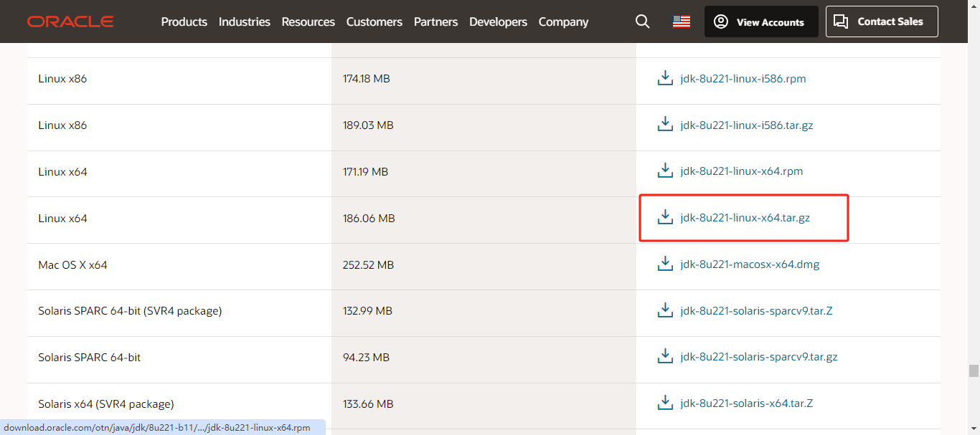Click the Contact Sales button
This screenshot has width=980, height=435.
pyautogui.click(x=881, y=21)
